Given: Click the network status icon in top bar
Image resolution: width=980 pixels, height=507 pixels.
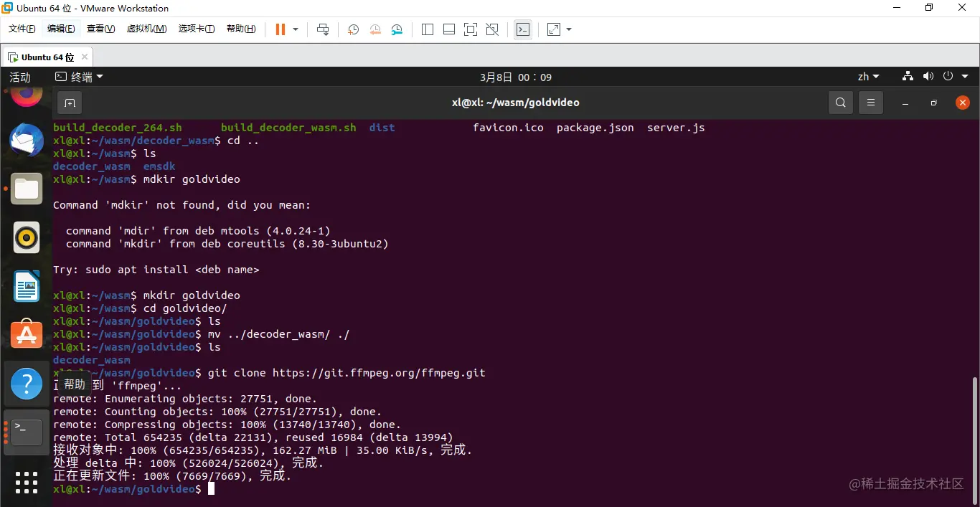Looking at the screenshot, I should (908, 76).
